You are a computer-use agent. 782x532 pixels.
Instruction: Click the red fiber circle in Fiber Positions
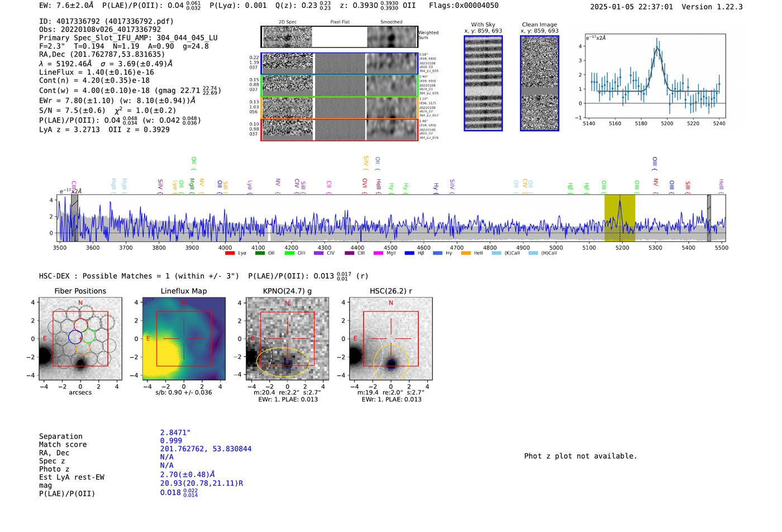[80, 325]
